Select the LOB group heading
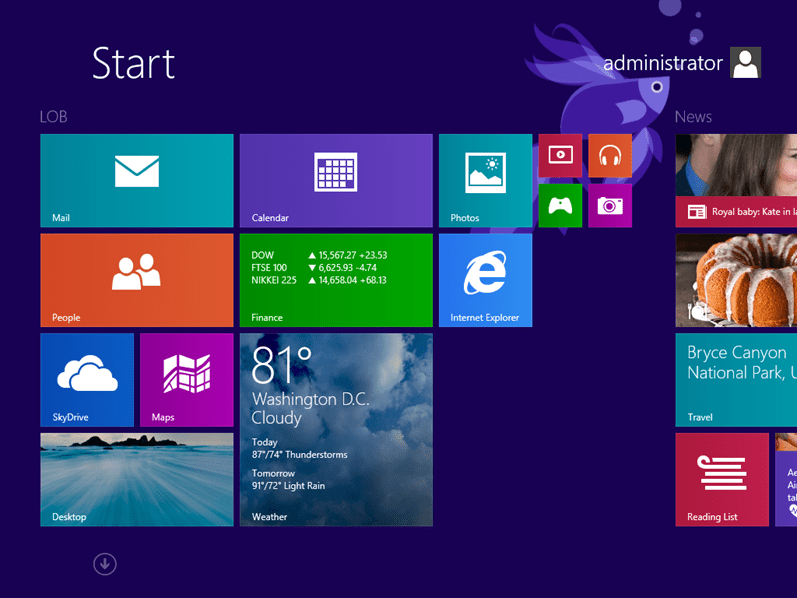The width and height of the screenshot is (797, 598). pyautogui.click(x=54, y=117)
